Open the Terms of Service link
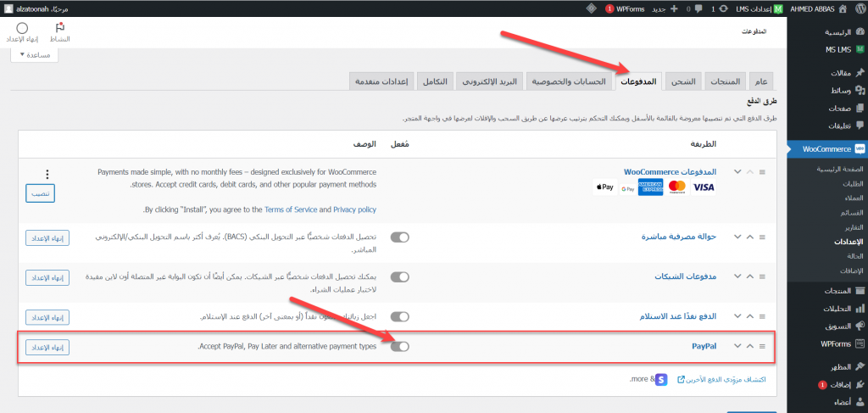This screenshot has height=413, width=868. (291, 209)
